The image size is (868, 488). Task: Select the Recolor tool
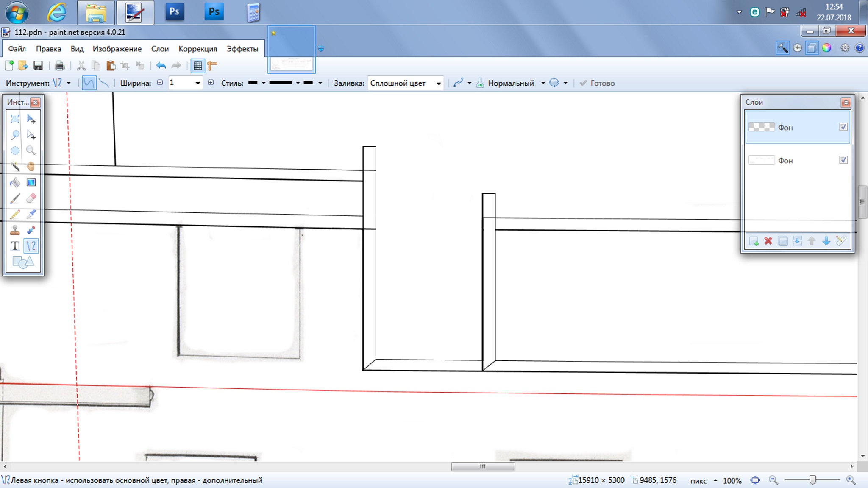(31, 230)
